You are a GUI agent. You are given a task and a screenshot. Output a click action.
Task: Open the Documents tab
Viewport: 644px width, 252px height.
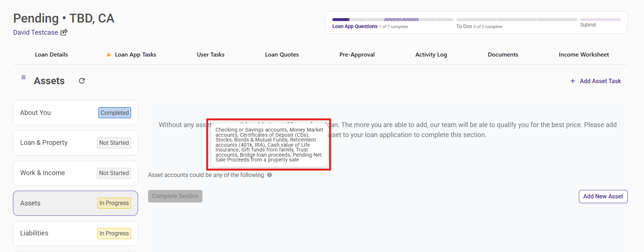coord(503,55)
